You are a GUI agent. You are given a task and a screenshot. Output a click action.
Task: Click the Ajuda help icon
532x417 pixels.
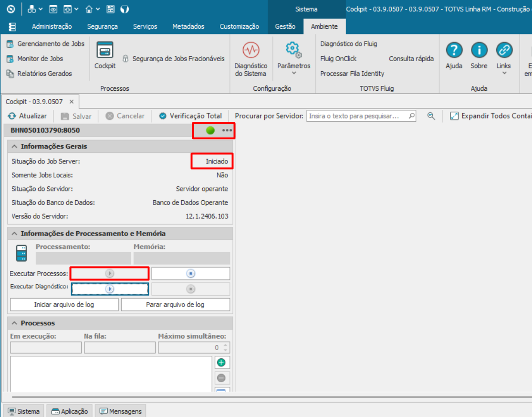click(454, 50)
